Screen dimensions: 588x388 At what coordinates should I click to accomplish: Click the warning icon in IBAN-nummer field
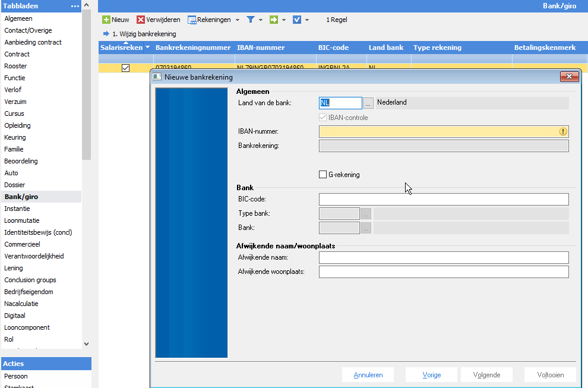click(x=563, y=131)
